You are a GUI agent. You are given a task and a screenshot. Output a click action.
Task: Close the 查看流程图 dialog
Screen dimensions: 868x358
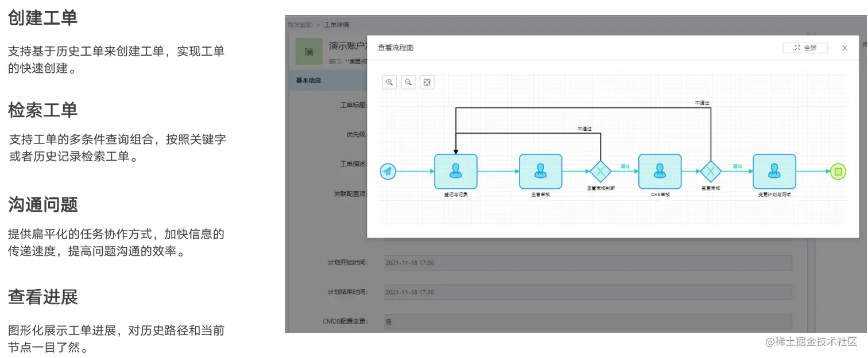click(x=844, y=48)
